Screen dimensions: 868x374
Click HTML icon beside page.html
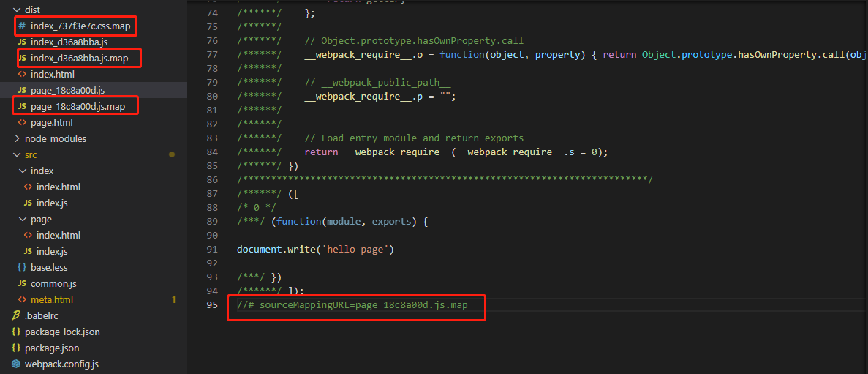point(22,122)
